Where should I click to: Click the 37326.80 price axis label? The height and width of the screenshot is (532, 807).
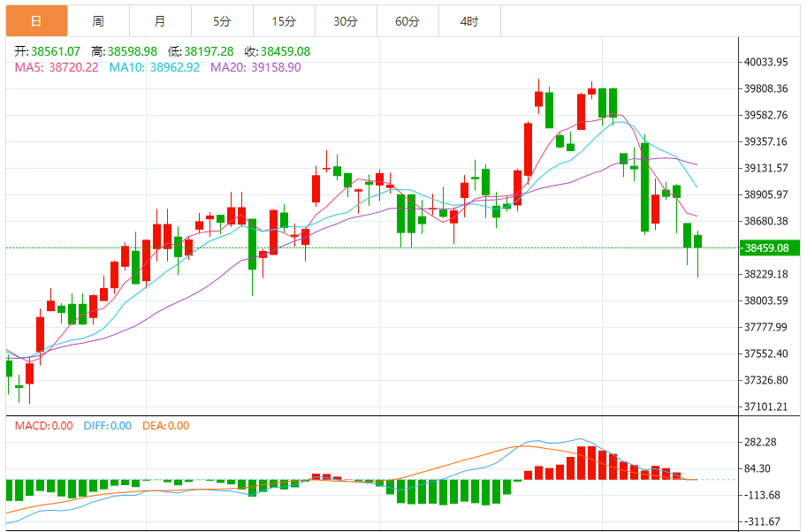coord(765,380)
